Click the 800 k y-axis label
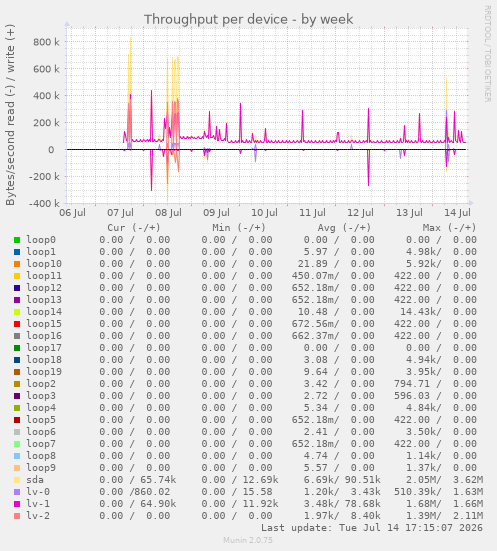This screenshot has width=497, height=551. (x=46, y=42)
